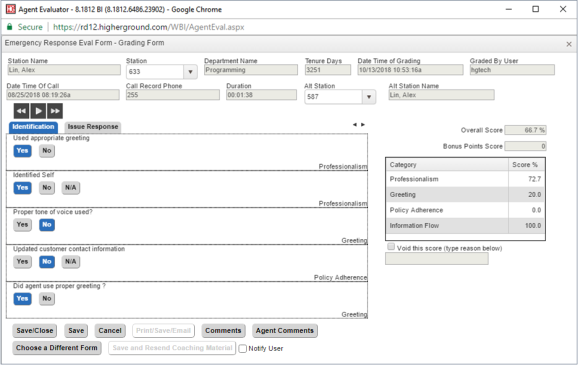This screenshot has height=365, width=578.
Task: Click the Date Time of Grading field
Action: point(410,70)
